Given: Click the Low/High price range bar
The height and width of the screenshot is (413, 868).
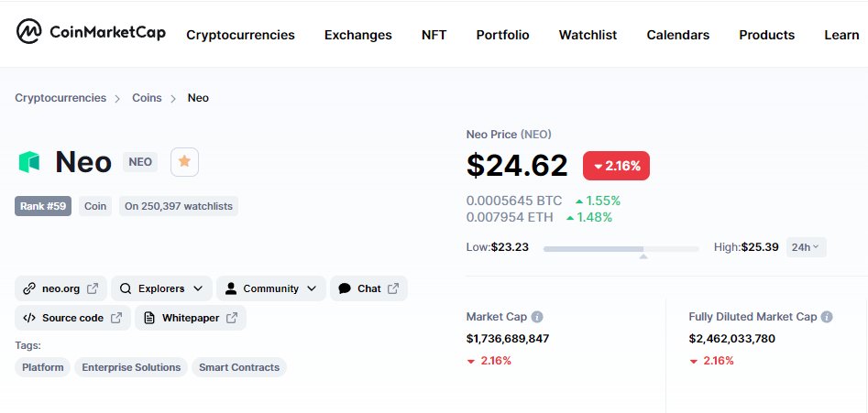Looking at the screenshot, I should 621,249.
